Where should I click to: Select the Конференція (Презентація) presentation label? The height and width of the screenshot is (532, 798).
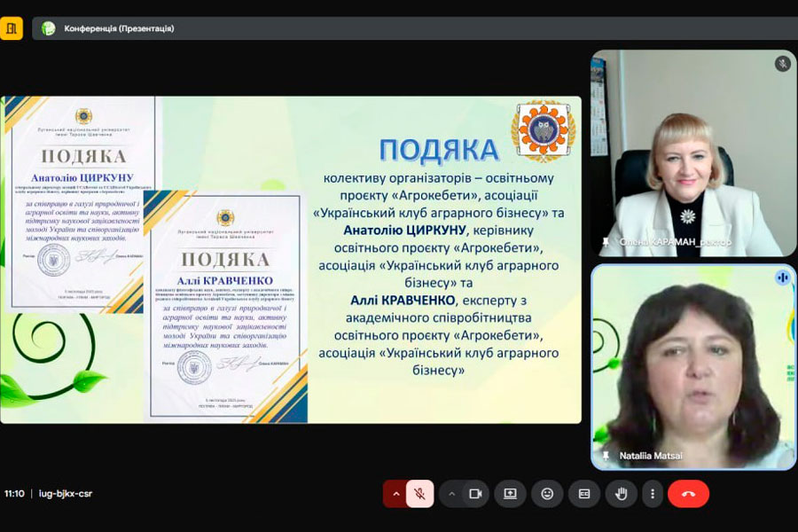119,28
